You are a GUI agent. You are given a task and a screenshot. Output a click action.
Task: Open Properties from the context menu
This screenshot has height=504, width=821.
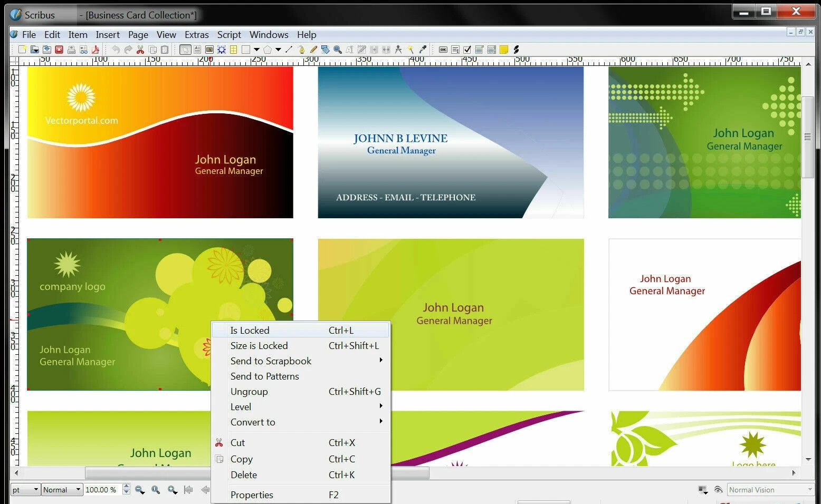[x=301, y=495]
